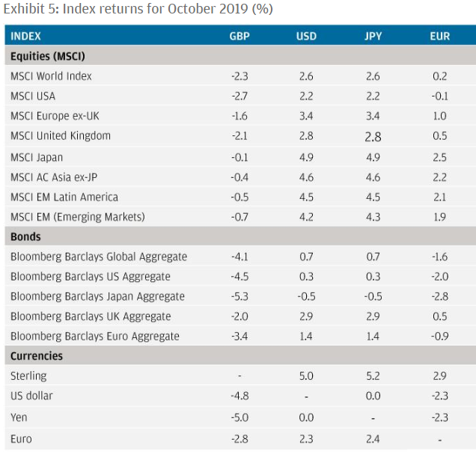Select Bloomberg Barclays Japan Aggregate GBP value -5.3
Viewport: 476px width, 454px height.
(x=239, y=296)
